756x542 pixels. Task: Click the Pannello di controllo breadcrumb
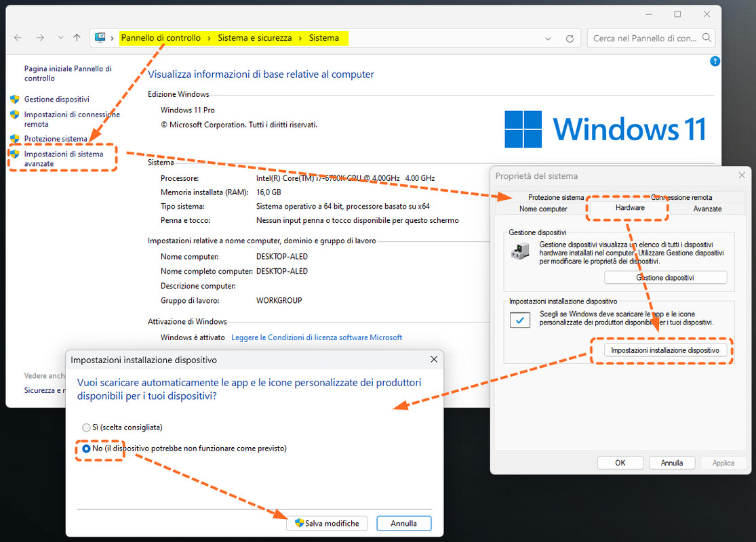161,37
